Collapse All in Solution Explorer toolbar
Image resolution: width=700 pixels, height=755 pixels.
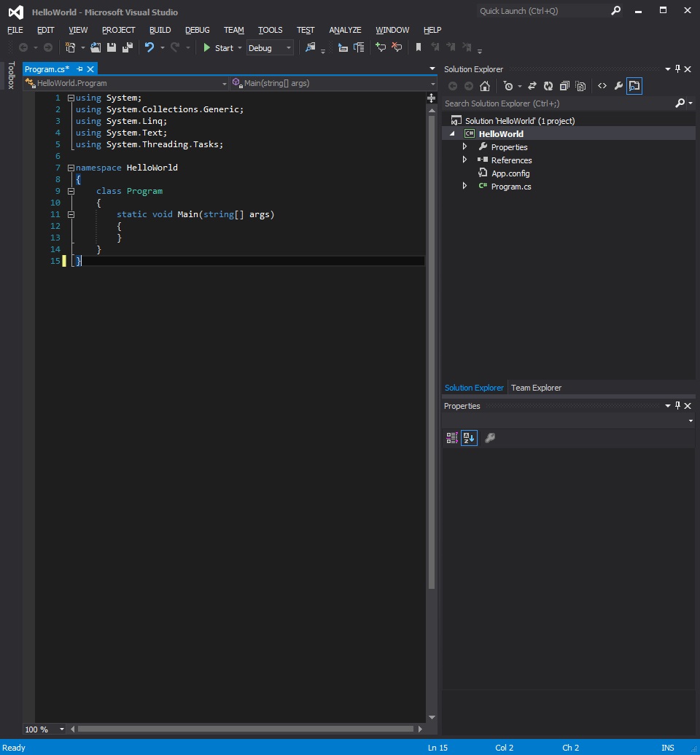coord(564,86)
